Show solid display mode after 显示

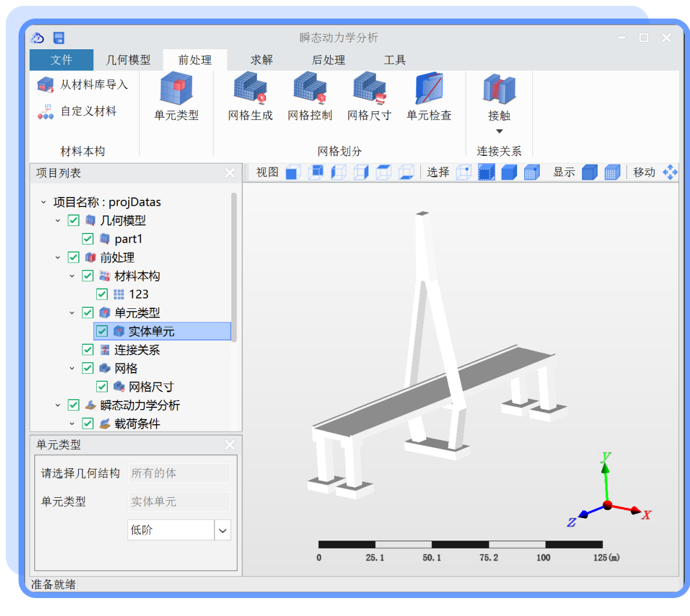590,172
